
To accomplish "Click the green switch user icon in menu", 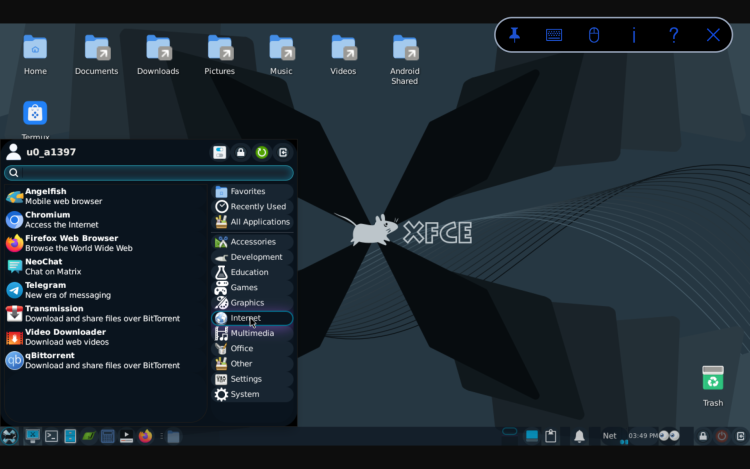I will (262, 153).
